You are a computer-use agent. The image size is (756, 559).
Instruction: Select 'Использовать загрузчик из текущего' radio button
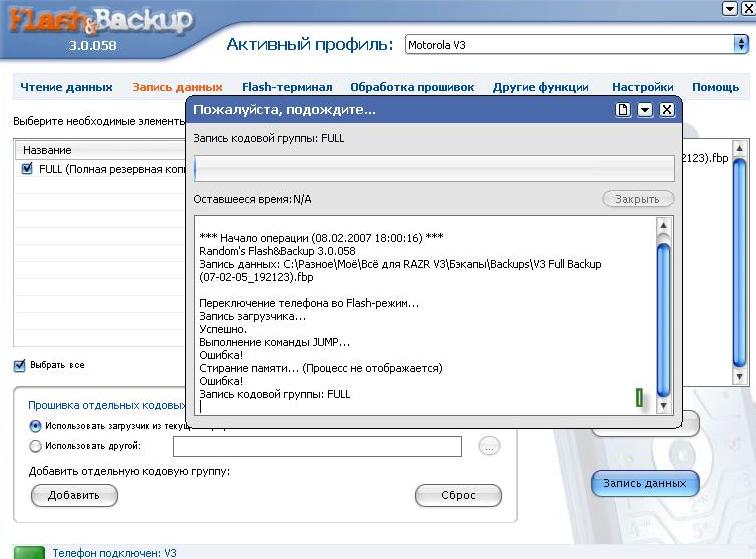click(x=35, y=426)
